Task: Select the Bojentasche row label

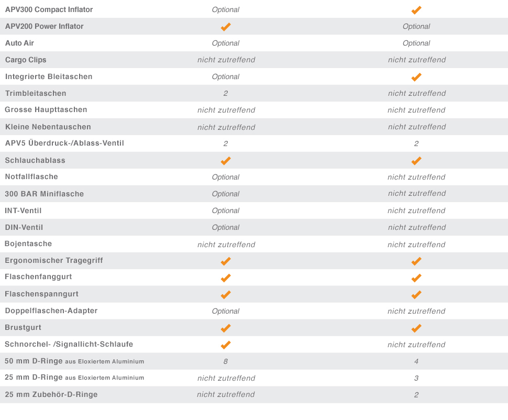Action: (x=28, y=244)
